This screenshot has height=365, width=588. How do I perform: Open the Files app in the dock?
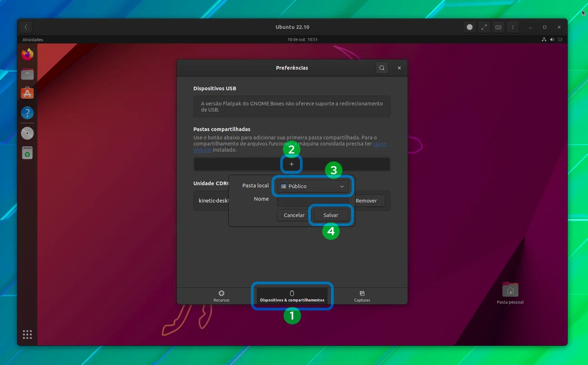(27, 74)
